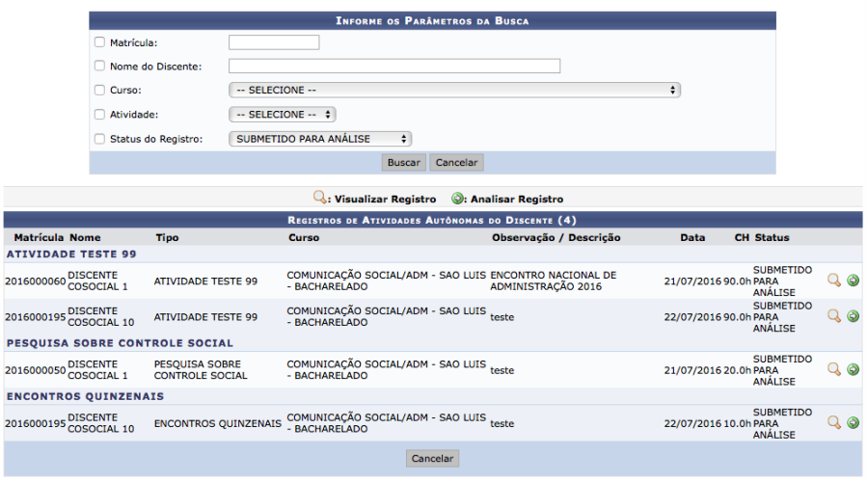Open the Curso selection dropdown
This screenshot has width=868, height=482.
coord(454,91)
